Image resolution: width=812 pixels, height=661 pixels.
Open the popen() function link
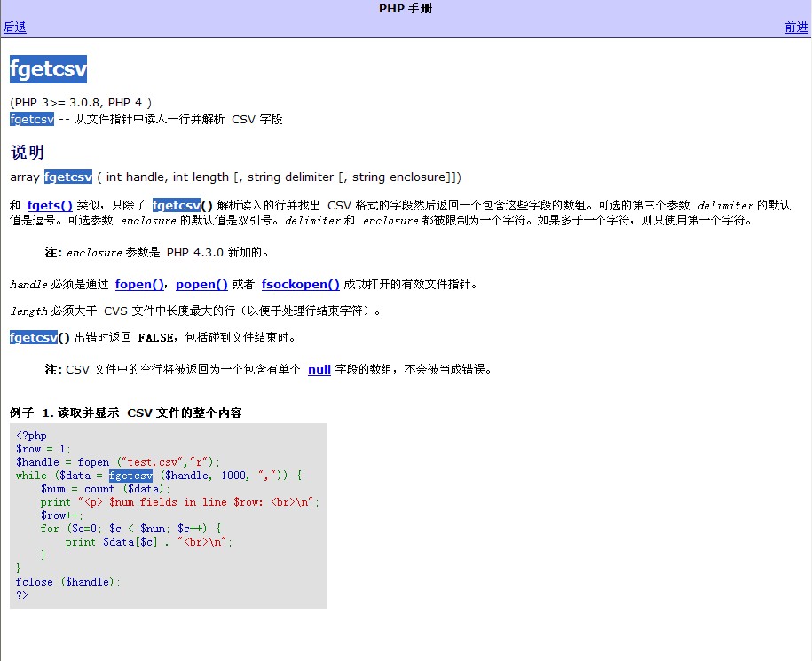[x=201, y=284]
